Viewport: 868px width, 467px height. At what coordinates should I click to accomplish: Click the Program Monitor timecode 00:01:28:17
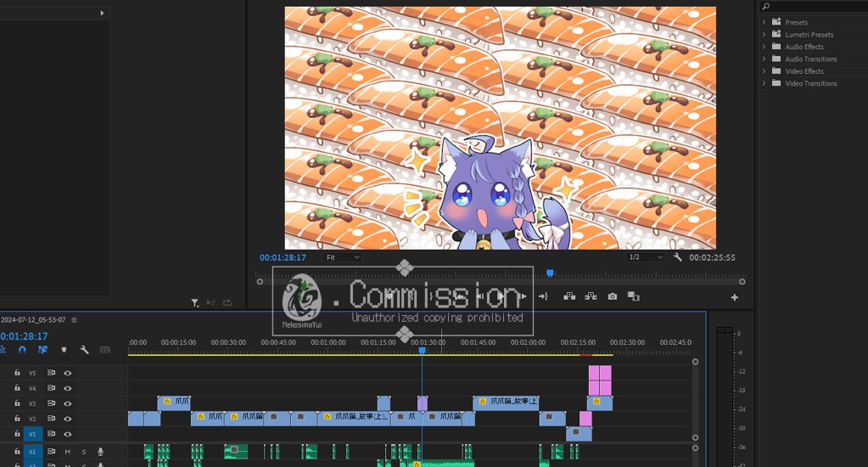(283, 257)
